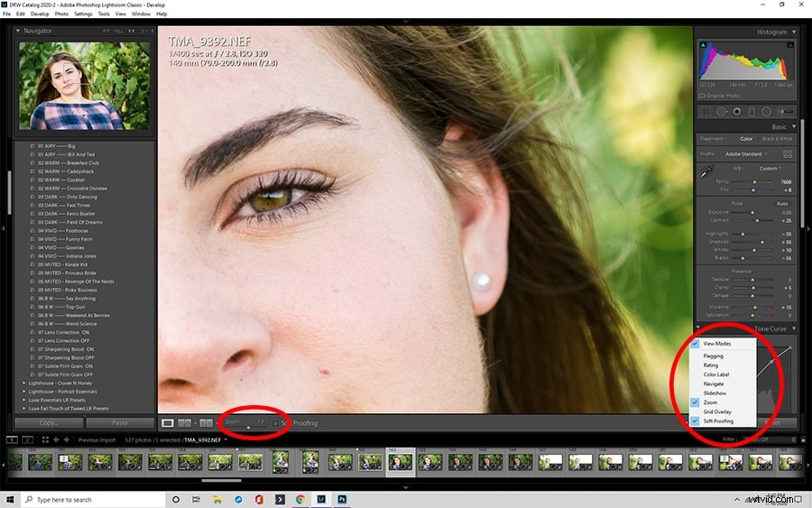The width and height of the screenshot is (812, 508).
Task: Click the Copy... button
Action: 49,423
